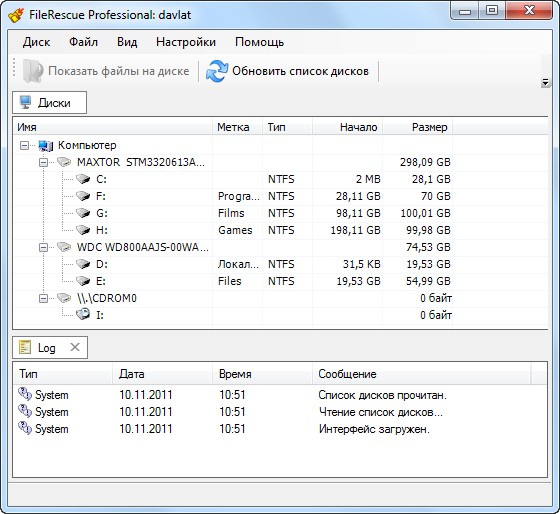Collapse the \\.\CDROM0 node
Image resolution: width=560 pixels, height=514 pixels.
(43, 298)
